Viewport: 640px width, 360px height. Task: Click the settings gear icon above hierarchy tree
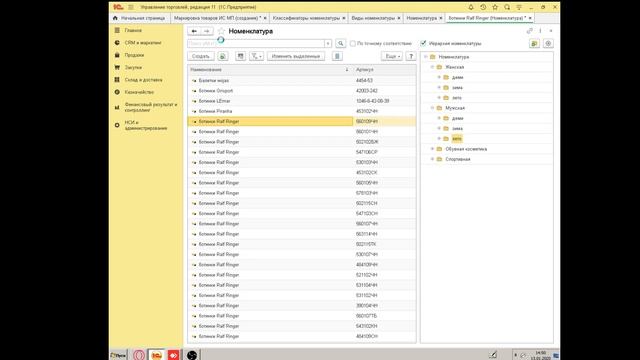tap(548, 43)
